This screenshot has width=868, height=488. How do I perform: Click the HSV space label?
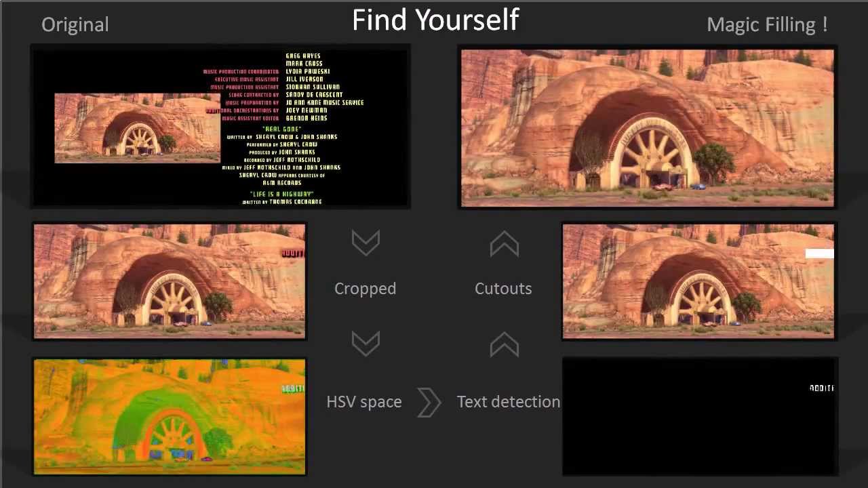coord(364,402)
